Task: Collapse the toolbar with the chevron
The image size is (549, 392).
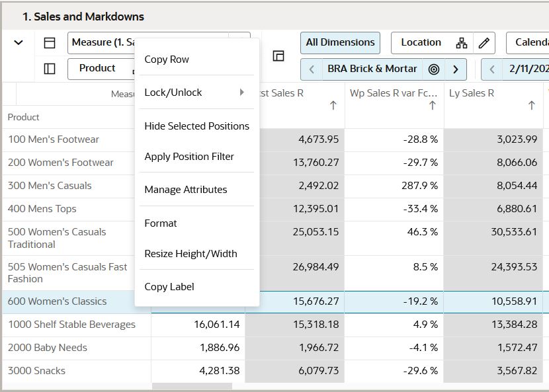Action: point(19,43)
